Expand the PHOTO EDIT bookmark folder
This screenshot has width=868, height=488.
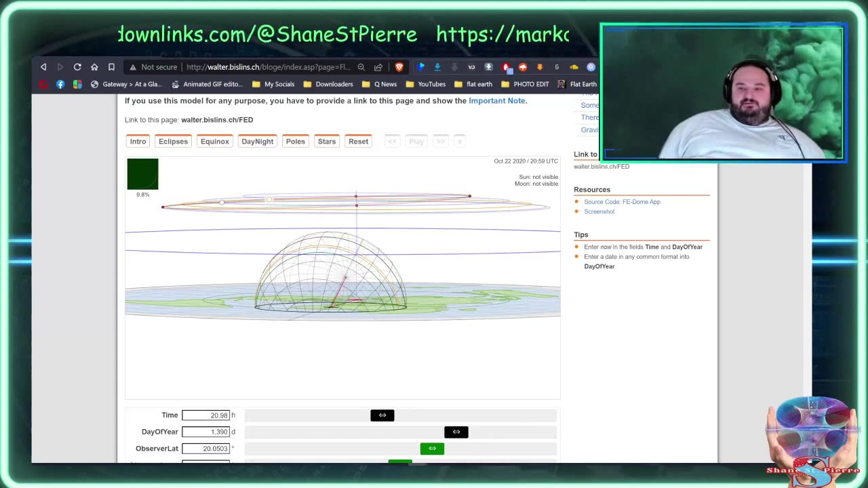pos(525,84)
